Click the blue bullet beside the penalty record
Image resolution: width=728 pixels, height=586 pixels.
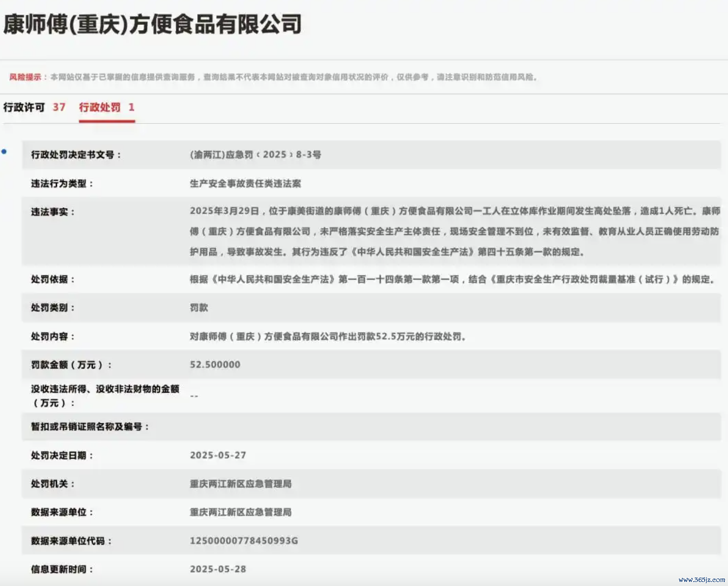tap(4, 152)
